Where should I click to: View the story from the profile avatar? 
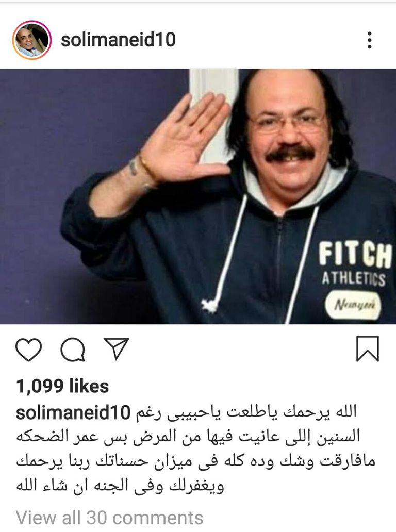[32, 40]
